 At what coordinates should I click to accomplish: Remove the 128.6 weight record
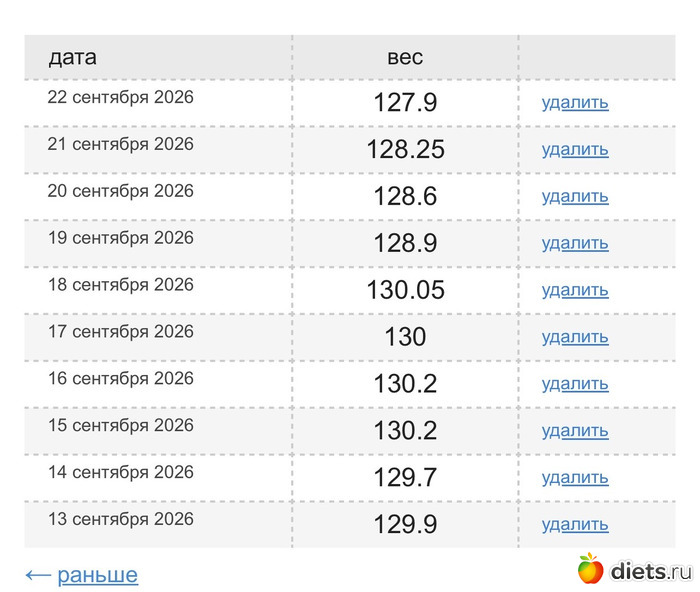[575, 196]
